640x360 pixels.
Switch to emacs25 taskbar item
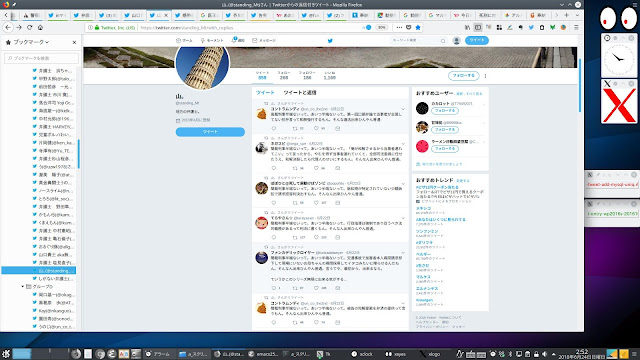point(264,354)
